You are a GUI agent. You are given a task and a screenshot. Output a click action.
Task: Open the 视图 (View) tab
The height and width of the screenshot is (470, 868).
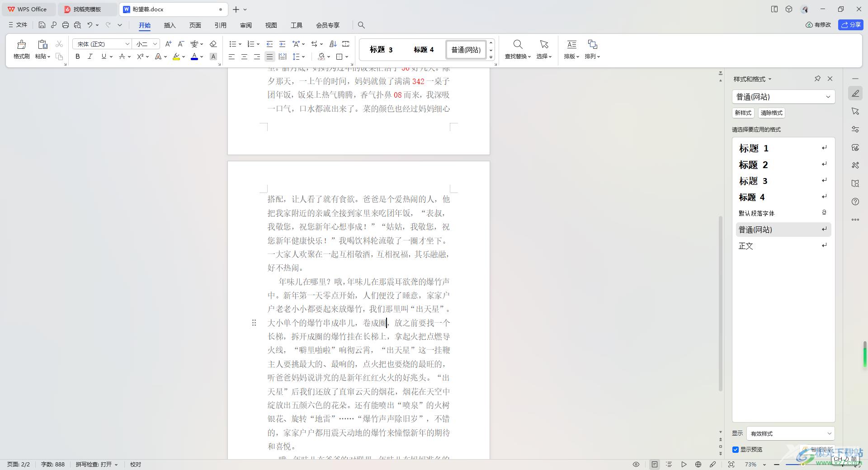[x=271, y=25]
